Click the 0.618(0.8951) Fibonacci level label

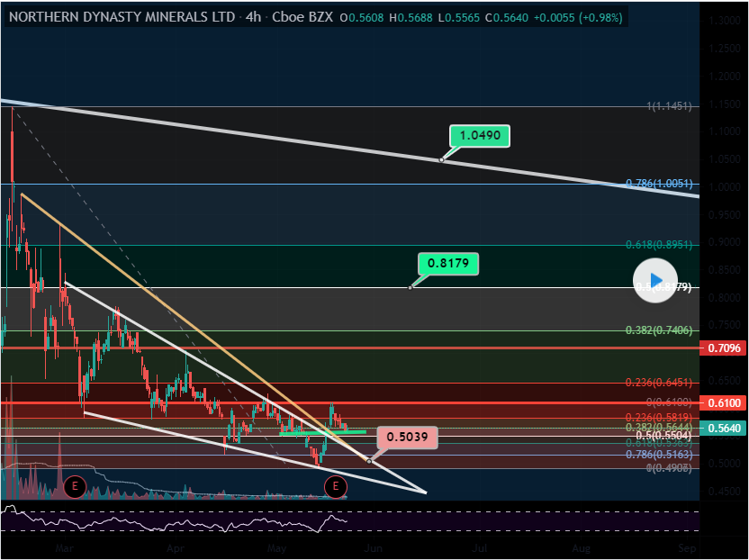coord(659,245)
